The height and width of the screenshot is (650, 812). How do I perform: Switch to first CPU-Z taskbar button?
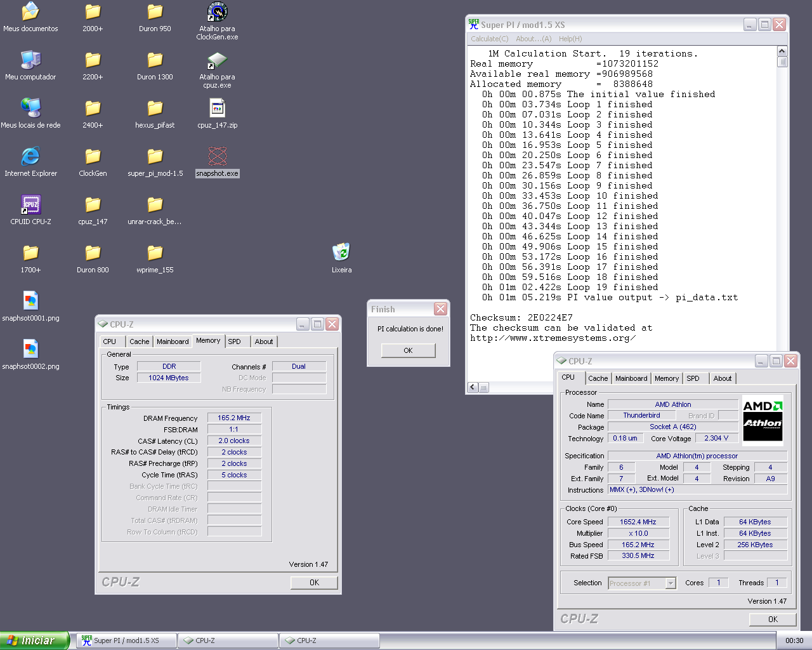228,640
